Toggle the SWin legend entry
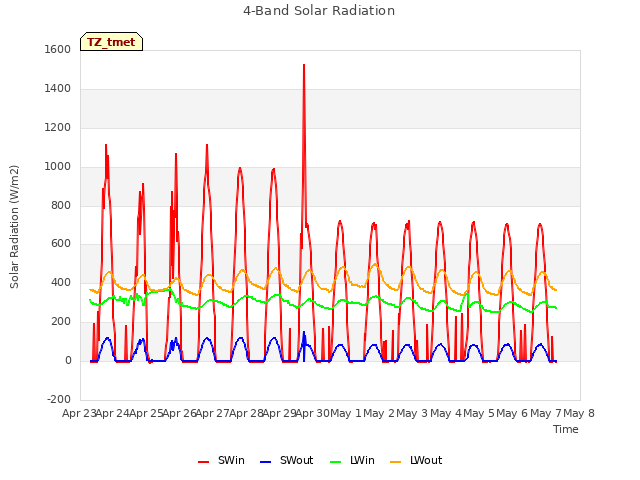The height and width of the screenshot is (480, 640). pos(221,460)
